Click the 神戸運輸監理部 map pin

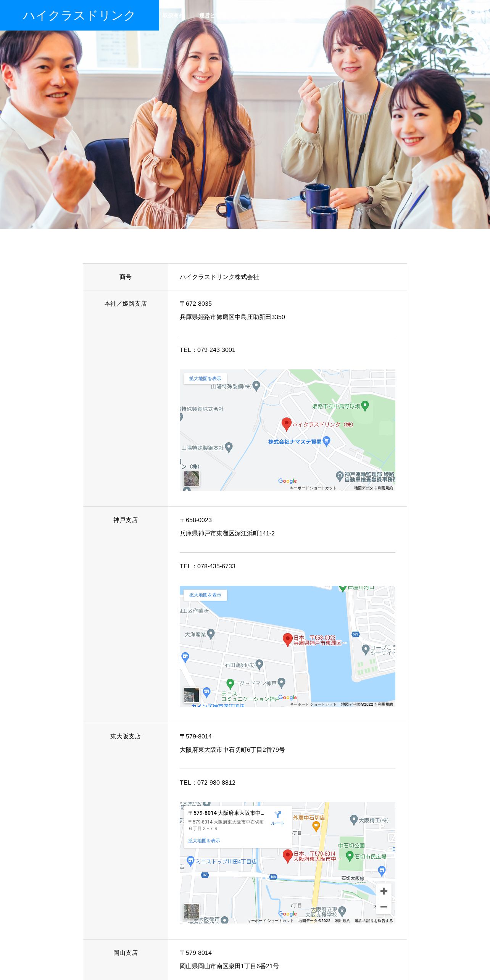point(340,476)
